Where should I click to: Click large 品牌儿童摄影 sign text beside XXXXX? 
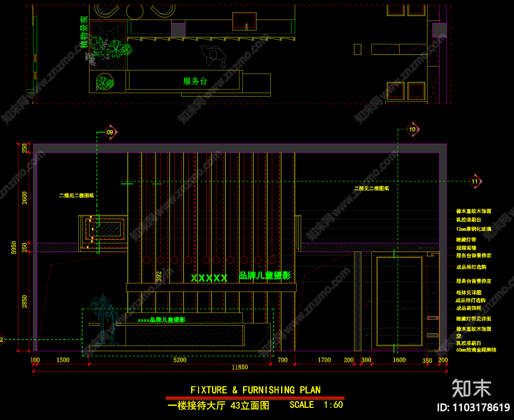(265, 276)
